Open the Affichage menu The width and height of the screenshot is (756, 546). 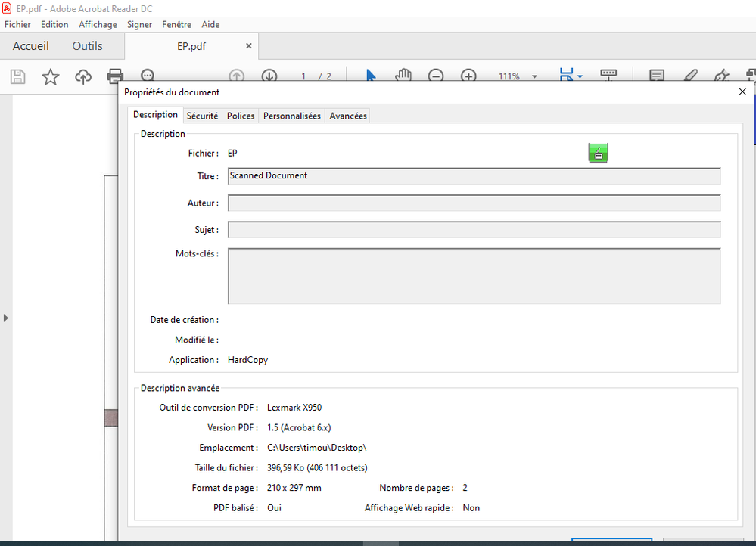98,24
